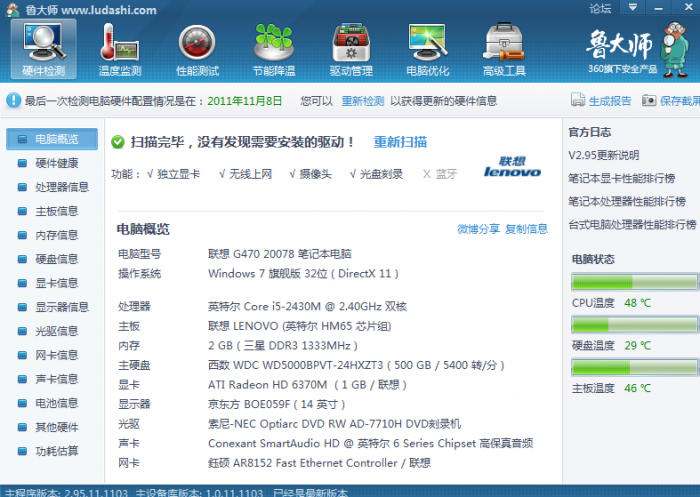Click the AR8152 Fast Ethernet Controller value
This screenshot has height=497, width=700.
click(x=319, y=463)
